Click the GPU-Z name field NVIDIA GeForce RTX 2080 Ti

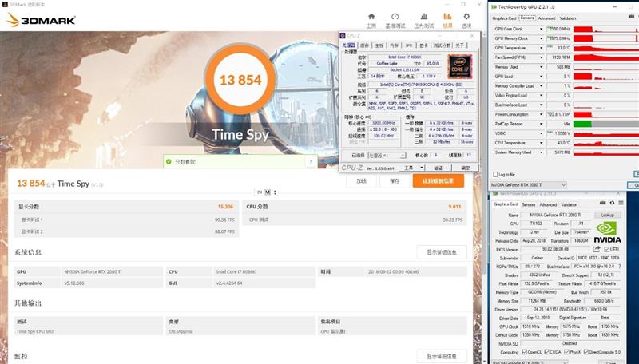point(556,215)
